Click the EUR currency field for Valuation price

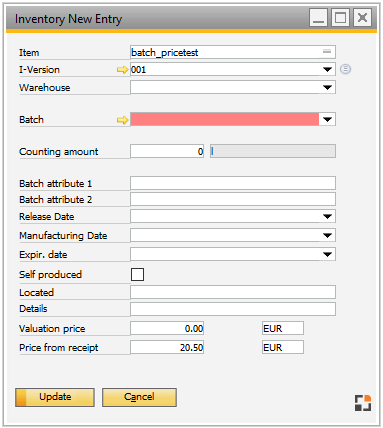(x=283, y=328)
